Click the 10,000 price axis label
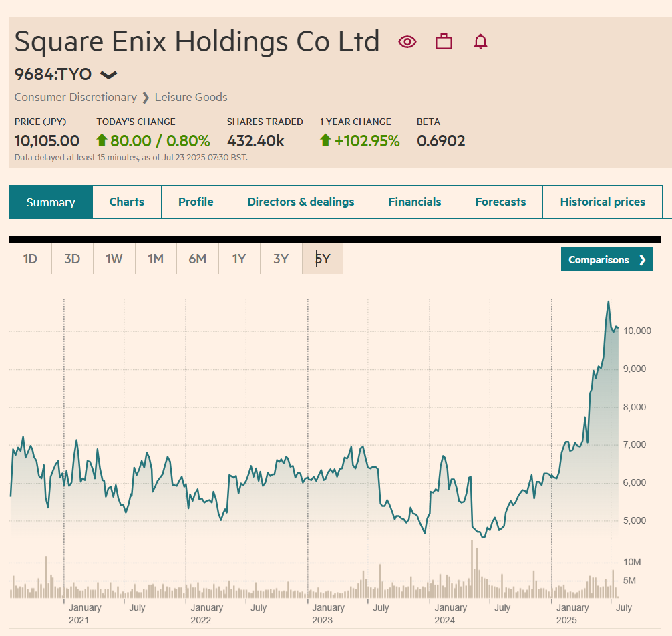This screenshot has width=672, height=636. pyautogui.click(x=637, y=331)
